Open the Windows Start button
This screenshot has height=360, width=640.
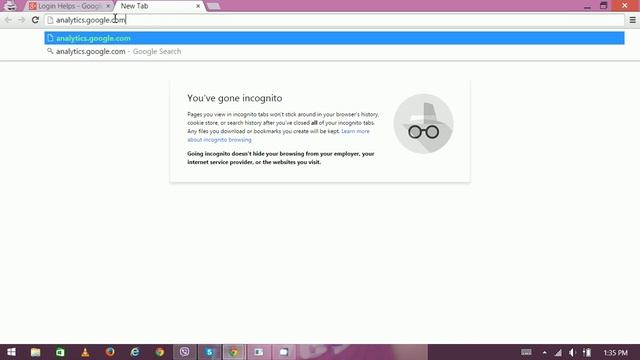(x=11, y=352)
